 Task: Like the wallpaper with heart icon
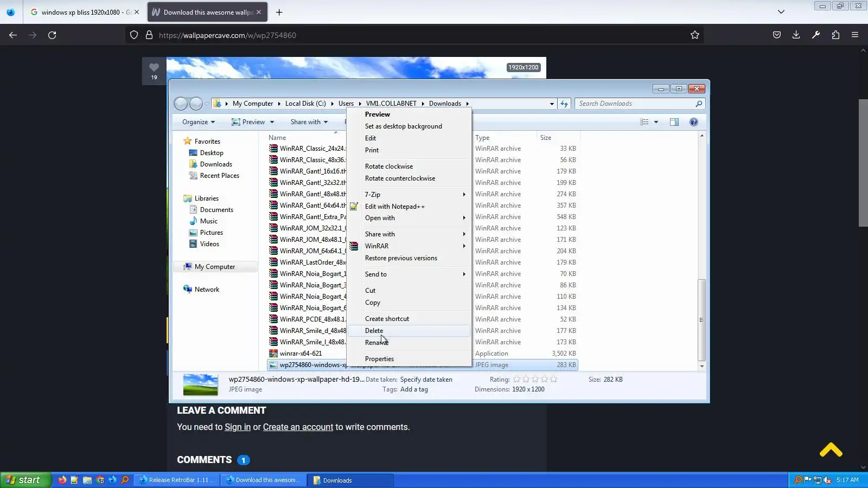tap(154, 68)
